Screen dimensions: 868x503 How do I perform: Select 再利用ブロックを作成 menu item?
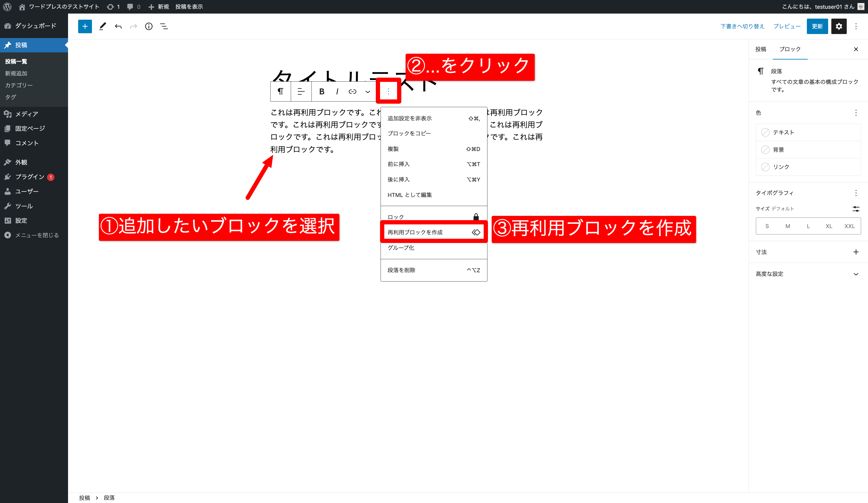pyautogui.click(x=433, y=232)
